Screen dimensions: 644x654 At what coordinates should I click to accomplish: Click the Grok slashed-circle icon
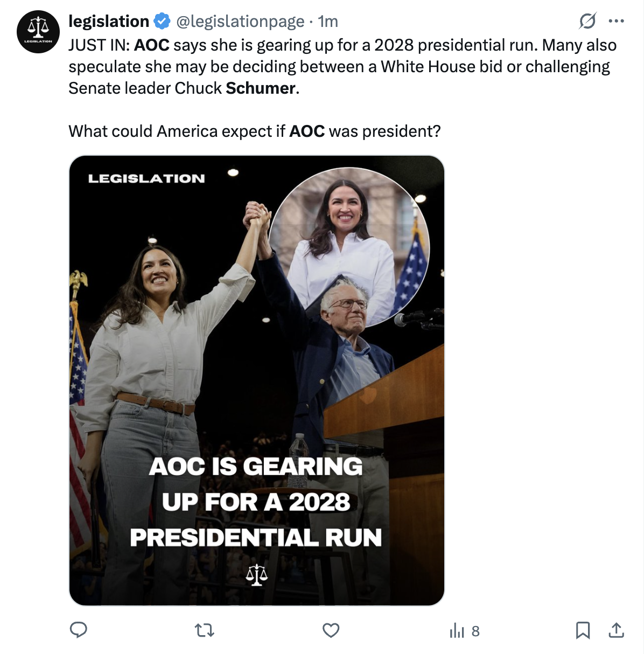[587, 21]
